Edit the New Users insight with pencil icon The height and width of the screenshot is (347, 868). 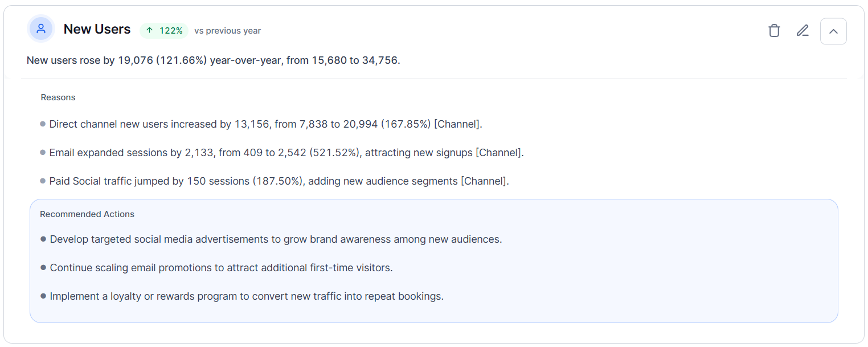803,31
